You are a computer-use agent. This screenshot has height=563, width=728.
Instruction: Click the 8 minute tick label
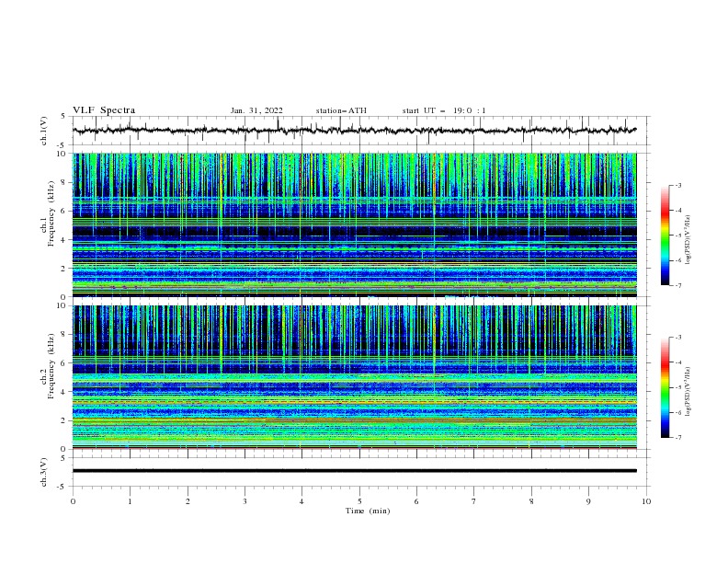click(x=531, y=501)
